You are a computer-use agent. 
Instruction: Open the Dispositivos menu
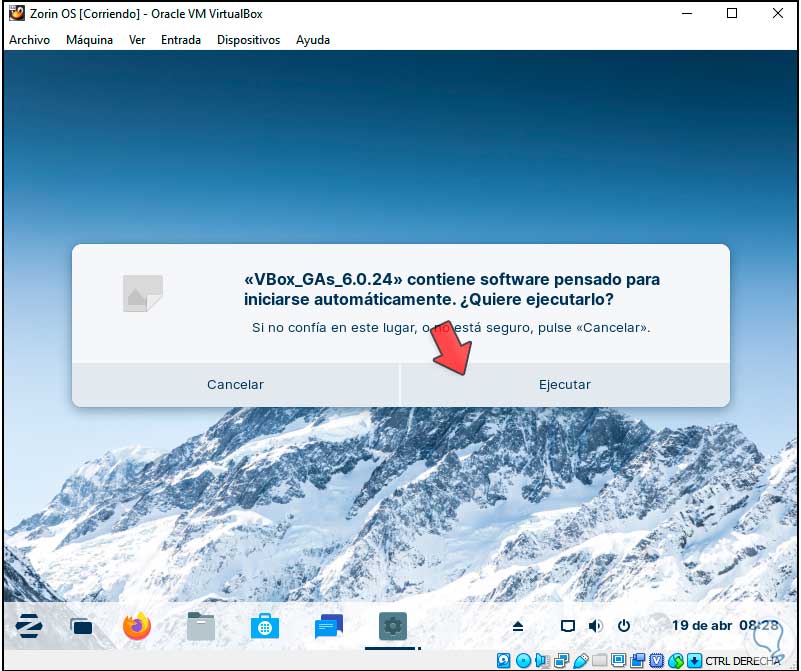pos(248,40)
